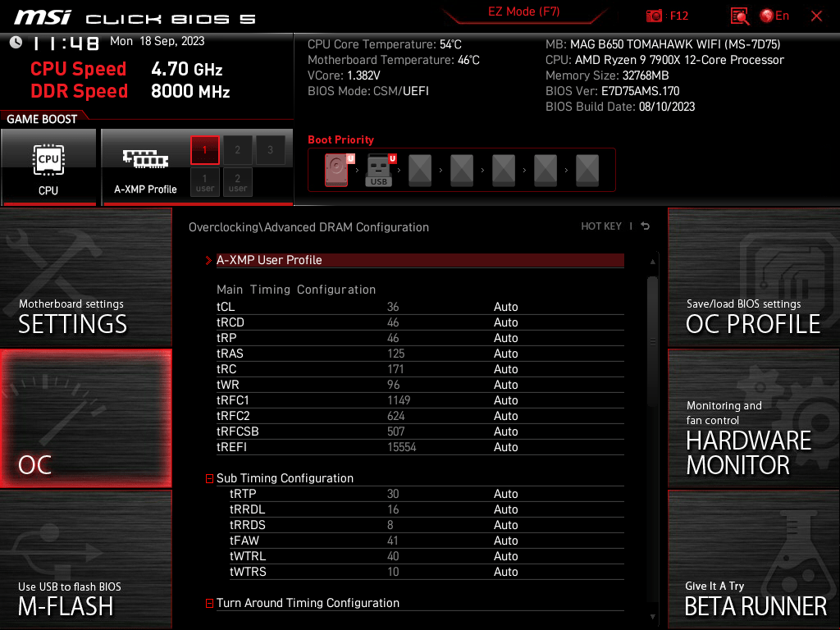Switch to EZ Mode (F7)

click(x=524, y=11)
